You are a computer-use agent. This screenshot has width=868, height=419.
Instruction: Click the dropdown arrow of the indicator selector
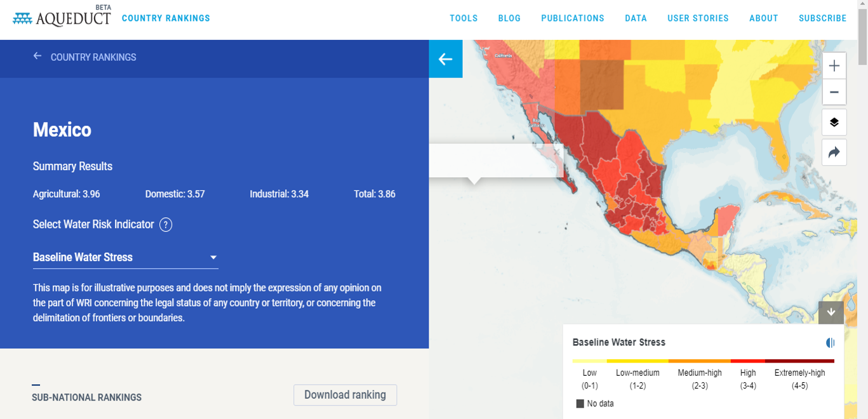point(213,257)
